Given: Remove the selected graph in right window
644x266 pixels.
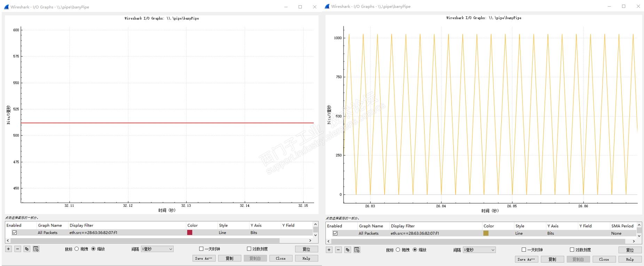Looking at the screenshot, I should click(338, 250).
